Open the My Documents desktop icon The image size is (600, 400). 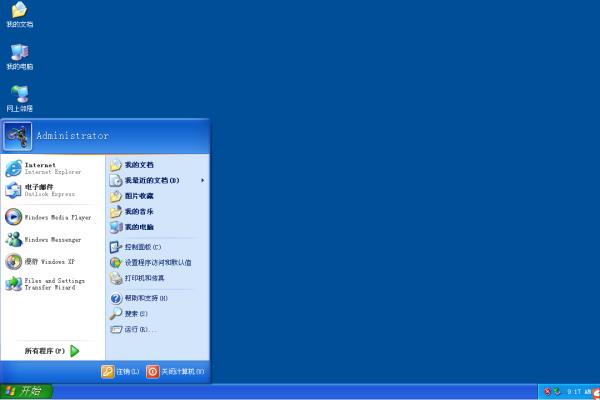(20, 15)
